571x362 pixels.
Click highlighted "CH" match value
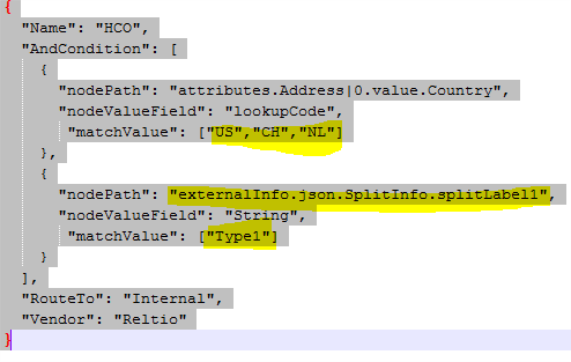[271, 132]
